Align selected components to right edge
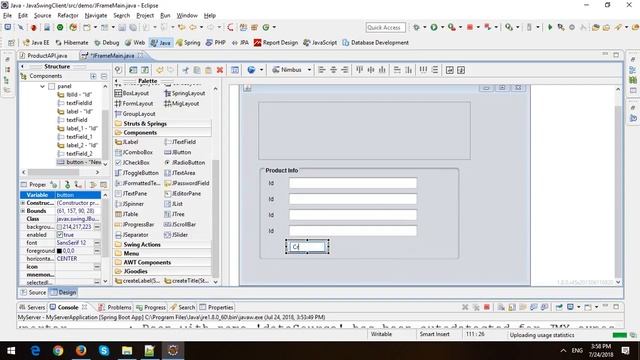The image size is (640, 360). (345, 70)
